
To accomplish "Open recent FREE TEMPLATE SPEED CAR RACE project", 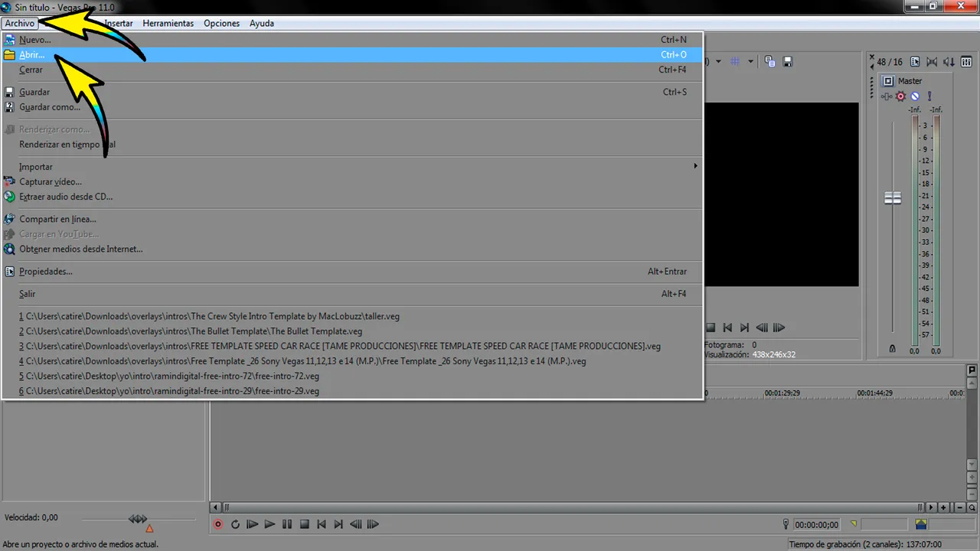I will (352, 346).
